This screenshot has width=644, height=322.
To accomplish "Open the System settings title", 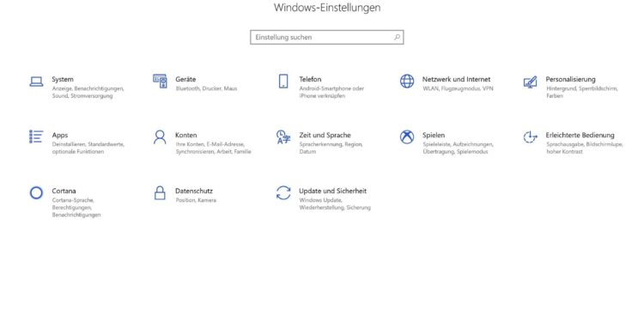I will tap(63, 79).
